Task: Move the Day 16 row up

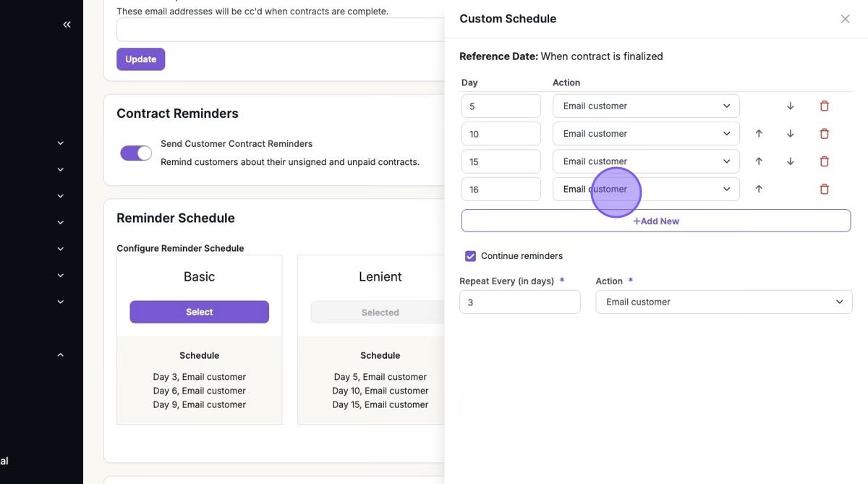Action: [x=759, y=190]
